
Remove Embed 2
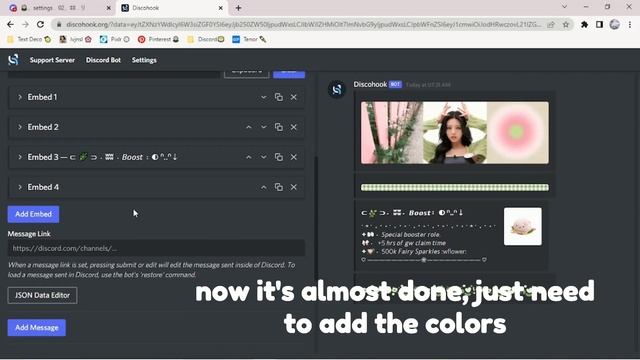point(294,127)
